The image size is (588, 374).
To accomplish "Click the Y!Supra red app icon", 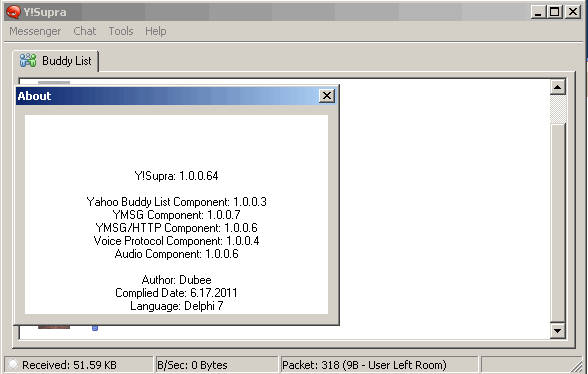I will (13, 12).
